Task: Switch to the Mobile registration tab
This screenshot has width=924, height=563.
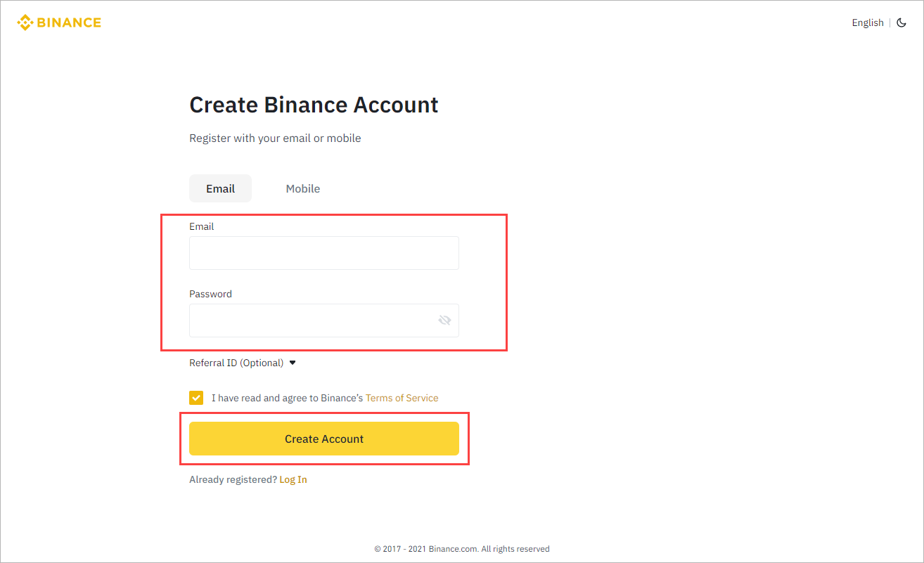Action: click(x=303, y=188)
